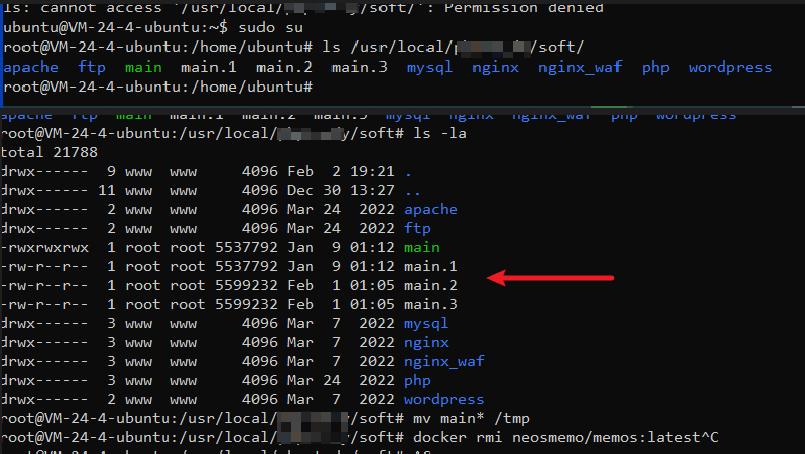Click 'Dec 30 13:27' date of parent directory
Screen dimensions: 805x454
[341, 191]
